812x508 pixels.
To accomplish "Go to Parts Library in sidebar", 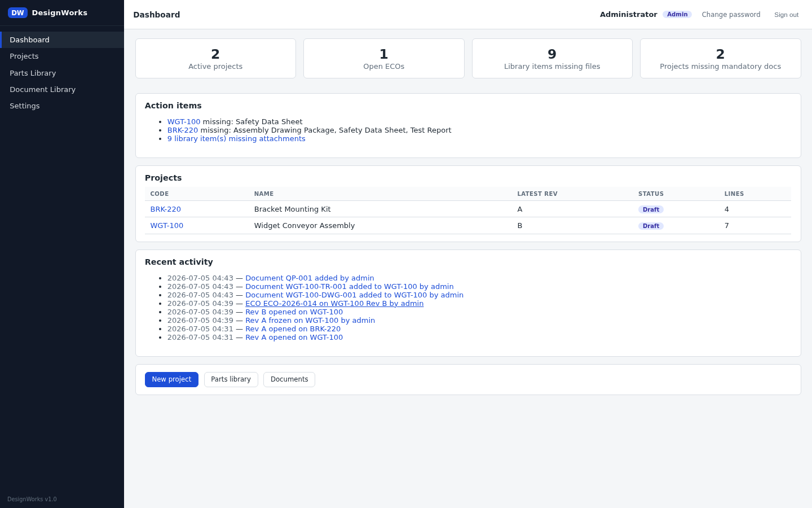I will [x=62, y=73].
